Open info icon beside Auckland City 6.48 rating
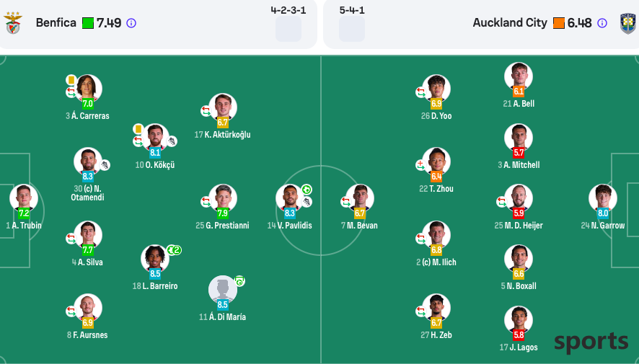The image size is (639, 364). coord(602,23)
